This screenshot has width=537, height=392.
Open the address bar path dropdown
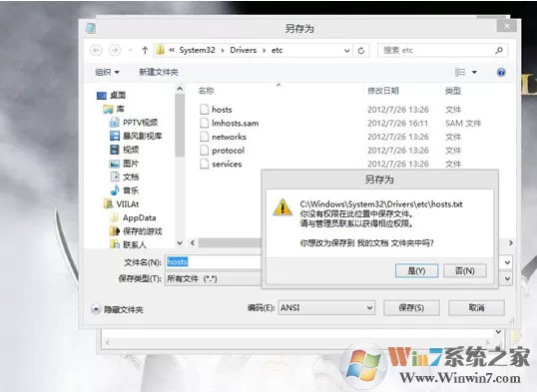[x=347, y=51]
